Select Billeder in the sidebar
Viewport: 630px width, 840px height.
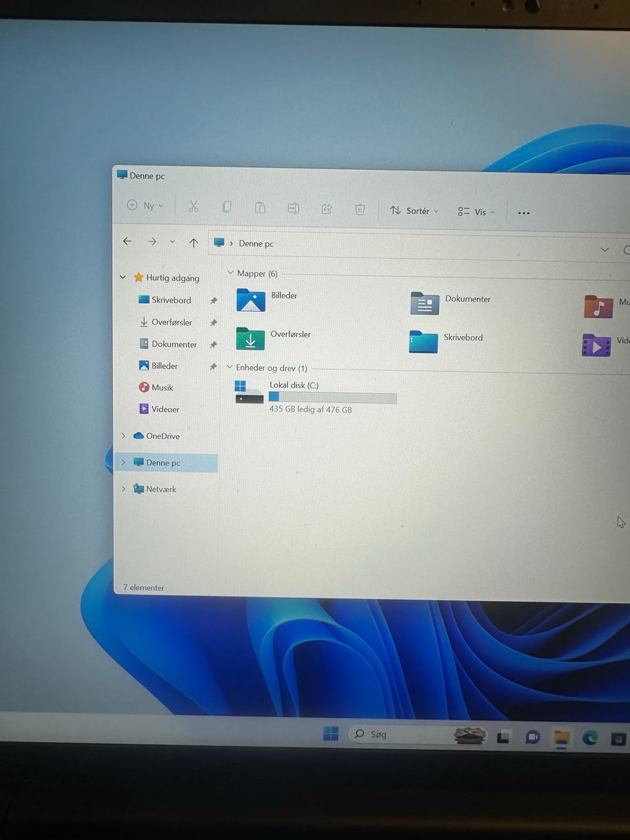(158, 366)
